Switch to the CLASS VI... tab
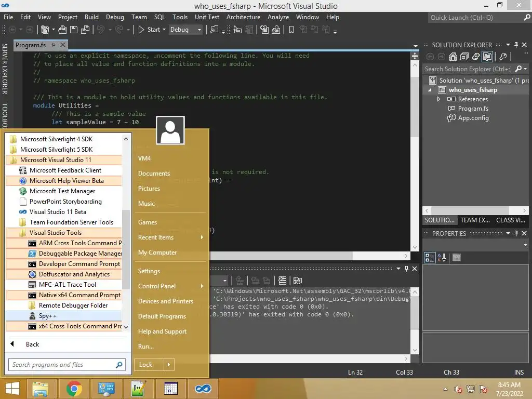The image size is (532, 399). pos(511,220)
